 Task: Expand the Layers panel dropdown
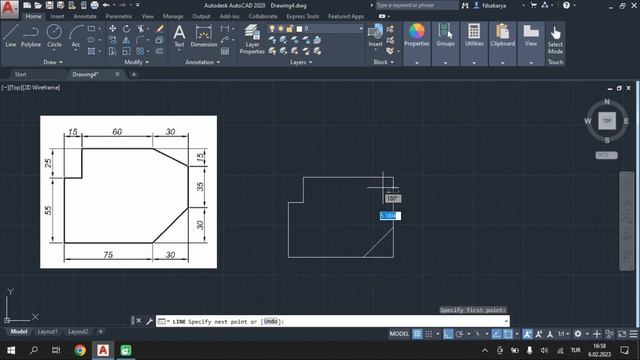click(301, 62)
